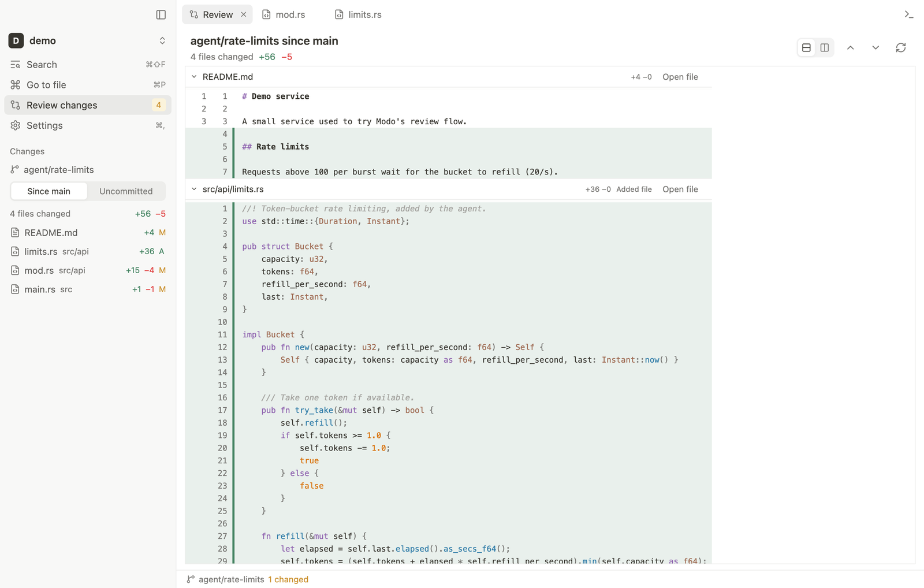Switch to split diff view

tap(825, 47)
